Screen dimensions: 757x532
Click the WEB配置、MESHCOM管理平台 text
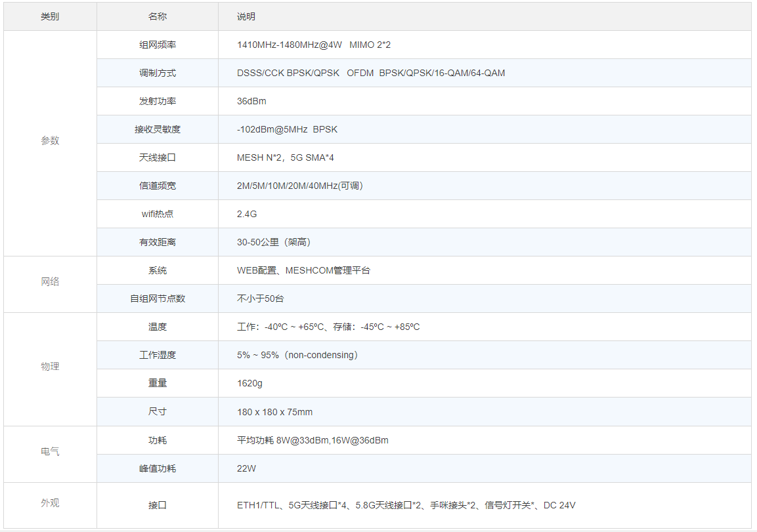(x=303, y=271)
